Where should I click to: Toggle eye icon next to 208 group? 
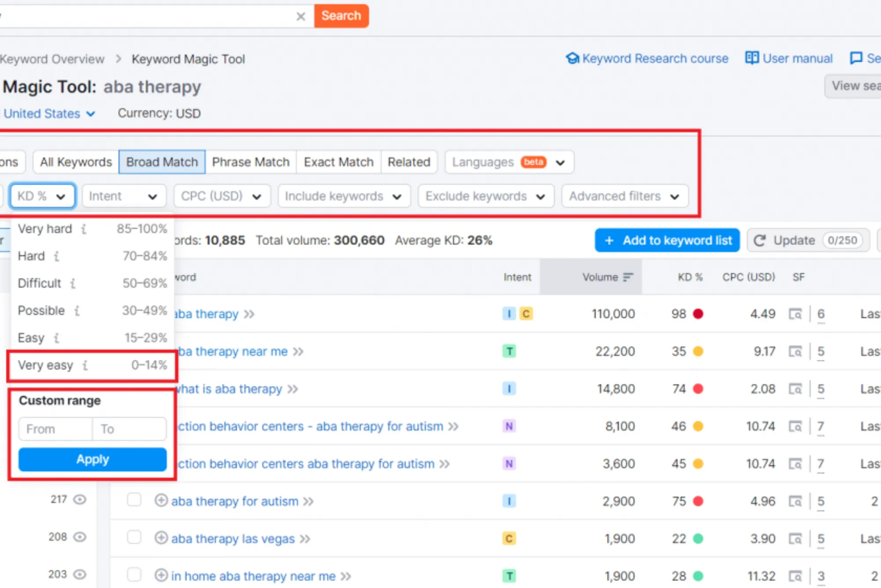[x=80, y=537]
